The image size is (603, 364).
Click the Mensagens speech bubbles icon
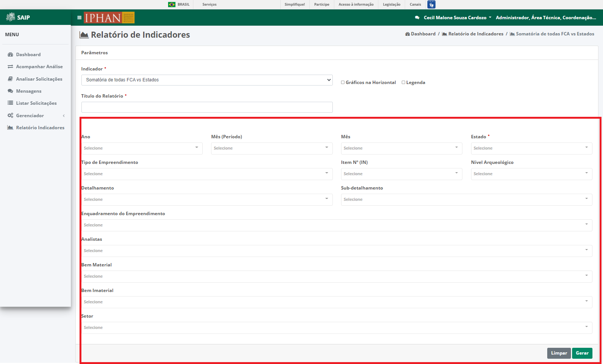11,91
